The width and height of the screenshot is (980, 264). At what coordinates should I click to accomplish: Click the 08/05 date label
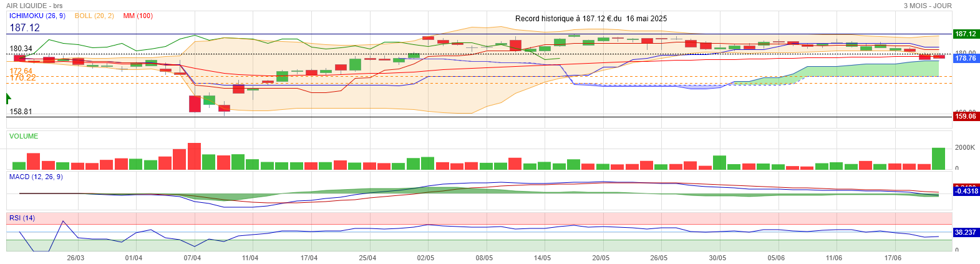point(484,258)
